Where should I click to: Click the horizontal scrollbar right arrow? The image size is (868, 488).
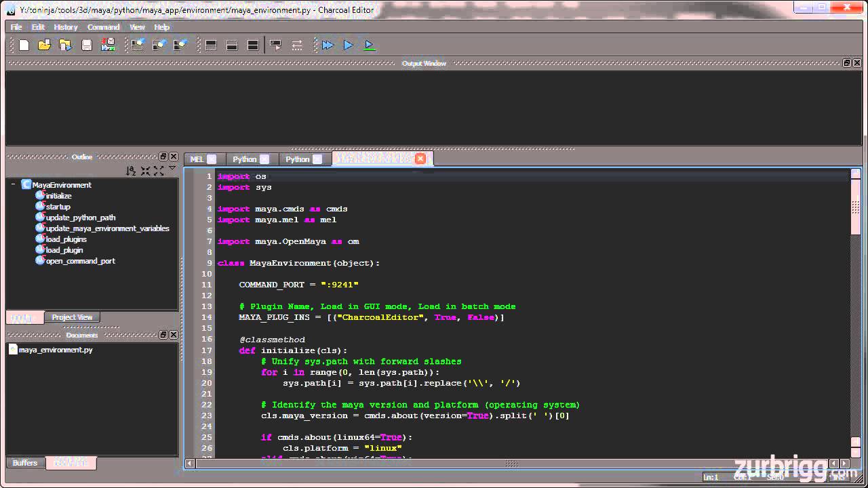(844, 464)
